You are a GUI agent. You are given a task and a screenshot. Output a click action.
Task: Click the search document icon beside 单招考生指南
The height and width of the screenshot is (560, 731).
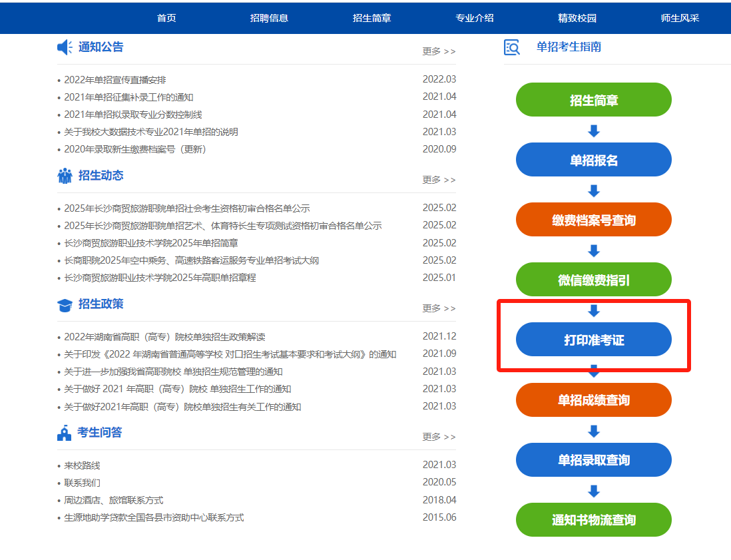(x=512, y=47)
